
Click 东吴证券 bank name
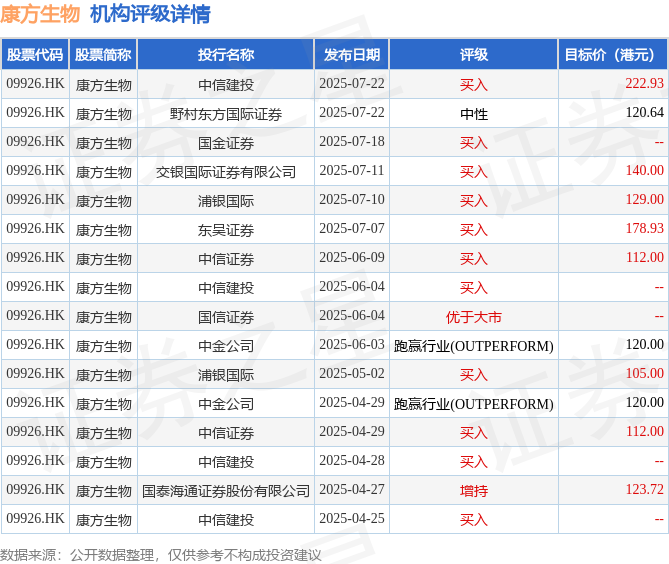(x=226, y=230)
